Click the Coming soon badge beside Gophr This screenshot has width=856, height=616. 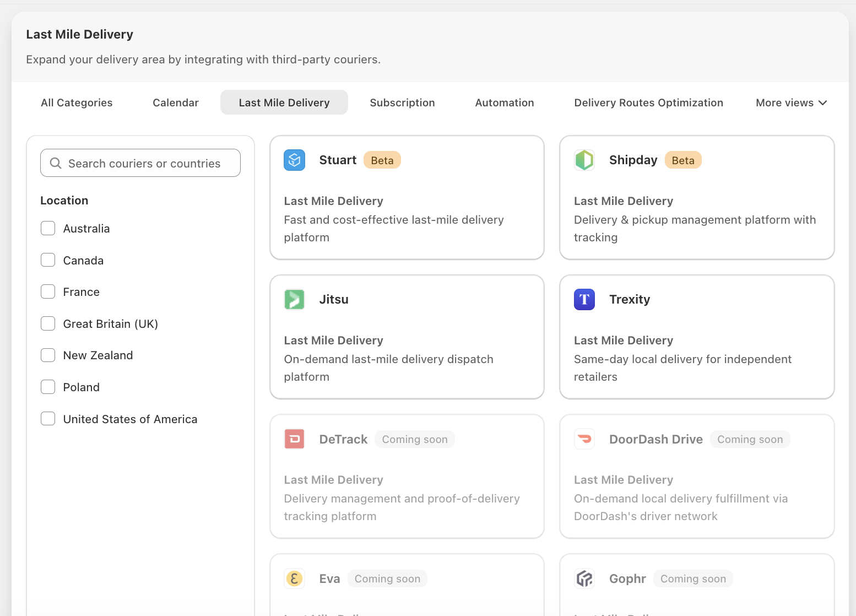[694, 579]
